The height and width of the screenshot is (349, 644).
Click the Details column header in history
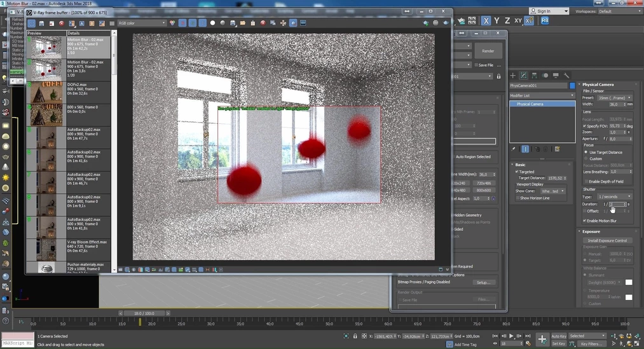click(88, 33)
